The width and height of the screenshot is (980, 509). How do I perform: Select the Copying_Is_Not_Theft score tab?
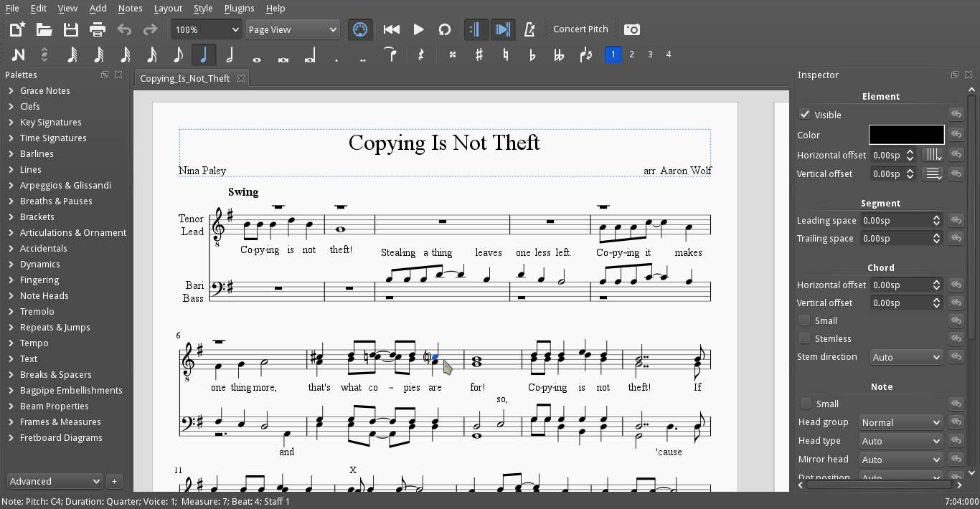point(185,78)
